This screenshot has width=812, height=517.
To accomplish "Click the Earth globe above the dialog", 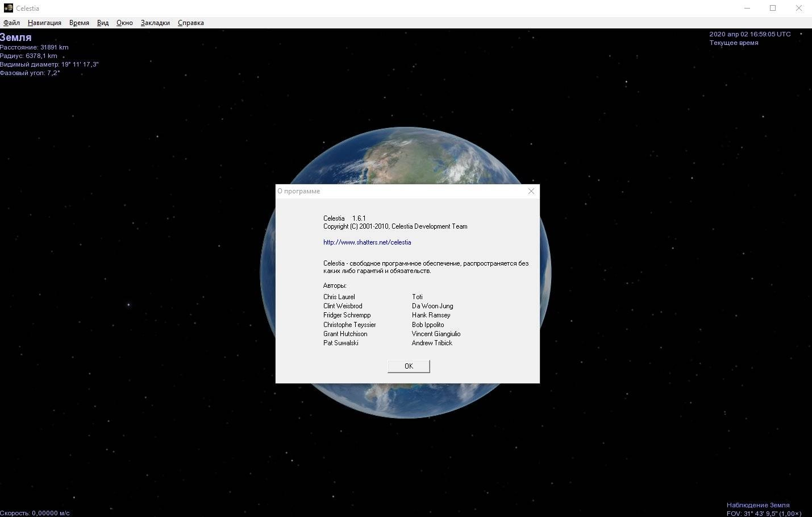I will (406, 155).
